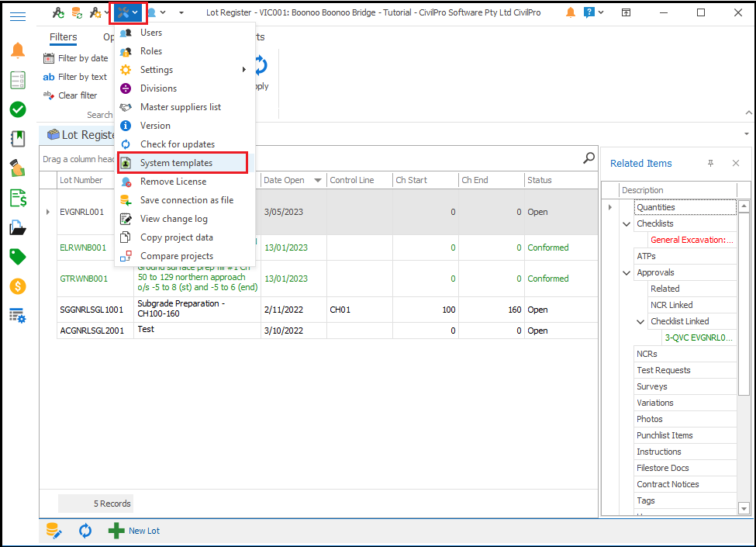Screen dimensions: 756x547
Task: Open the green price tag sidebar icon
Action: 18,257
